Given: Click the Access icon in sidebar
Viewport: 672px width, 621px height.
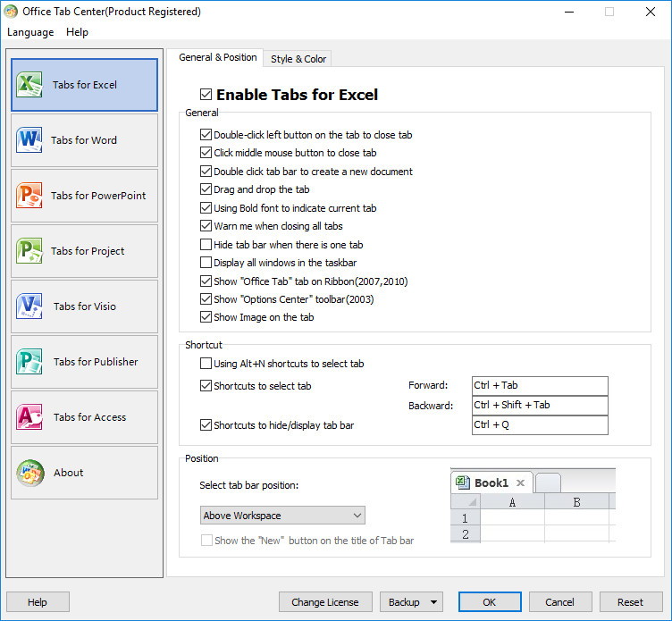Looking at the screenshot, I should point(29,416).
